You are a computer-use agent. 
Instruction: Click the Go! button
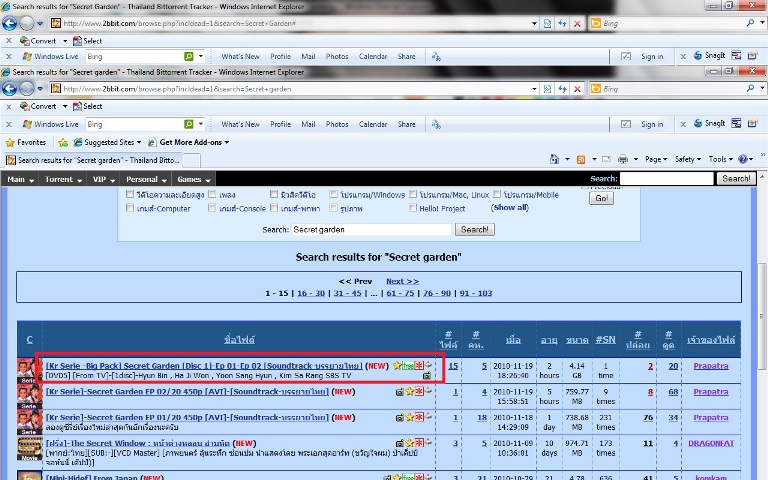601,198
